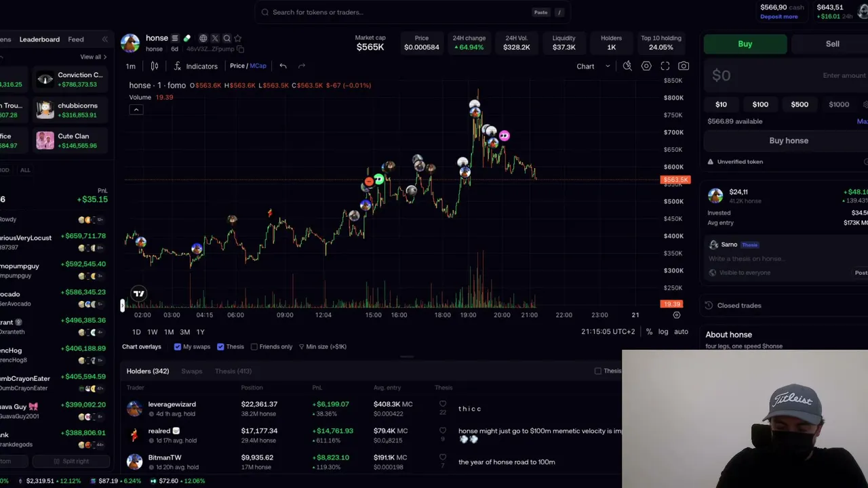Favorite honse with the star icon

238,39
